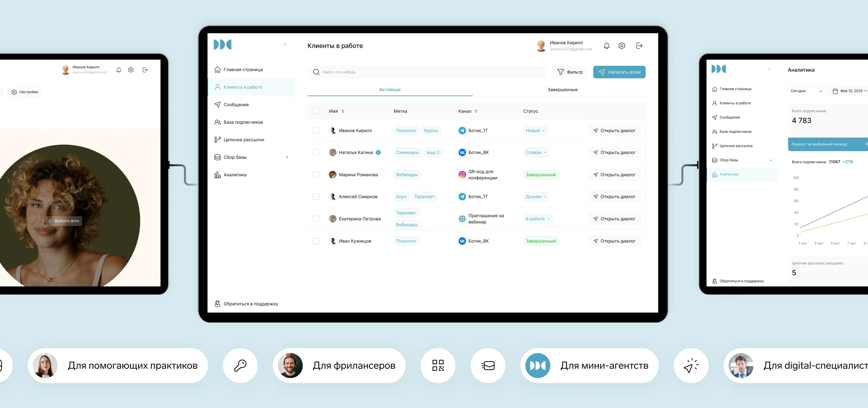Open the В работе status dropdown

click(x=538, y=219)
